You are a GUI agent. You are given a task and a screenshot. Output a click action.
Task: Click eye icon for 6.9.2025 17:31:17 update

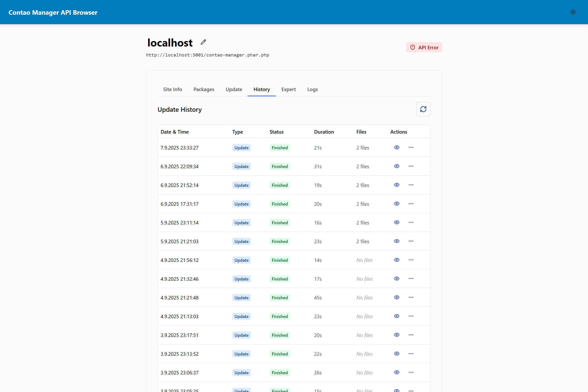tap(397, 204)
